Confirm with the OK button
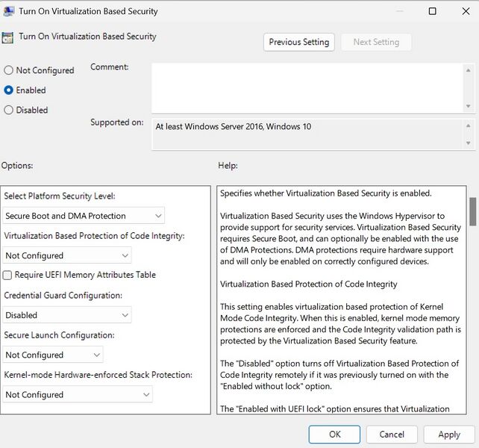Viewport: 479px width, 448px height. tap(334, 435)
